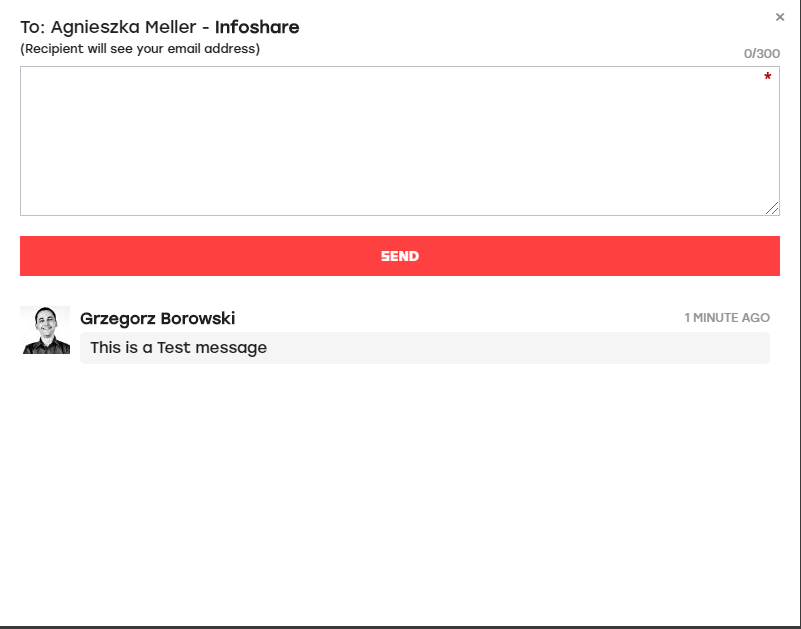Image resolution: width=801 pixels, height=629 pixels.
Task: Close the message dialog with the X
Action: [780, 17]
